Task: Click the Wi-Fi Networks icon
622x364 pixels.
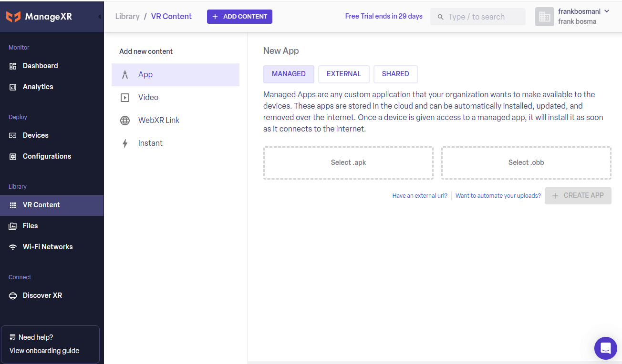Action: 13,247
